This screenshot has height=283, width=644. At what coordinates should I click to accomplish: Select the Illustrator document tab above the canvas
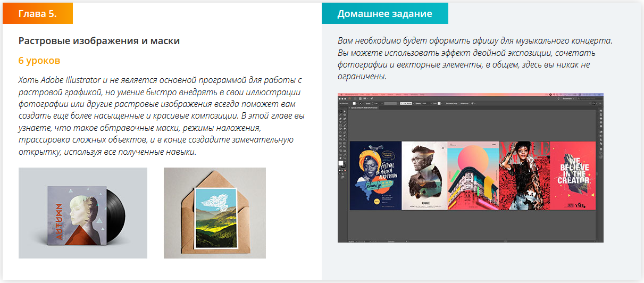(364, 107)
